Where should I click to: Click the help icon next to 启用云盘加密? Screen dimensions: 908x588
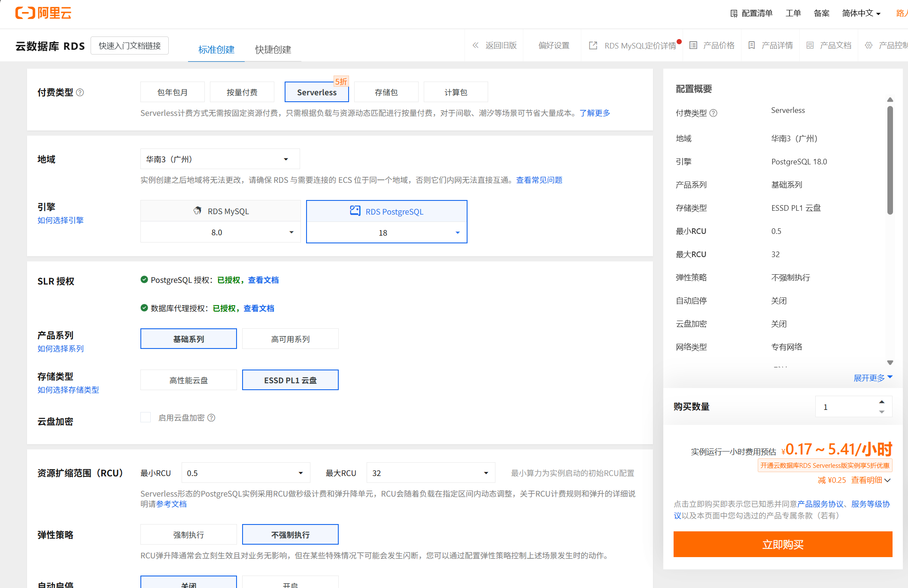point(211,418)
